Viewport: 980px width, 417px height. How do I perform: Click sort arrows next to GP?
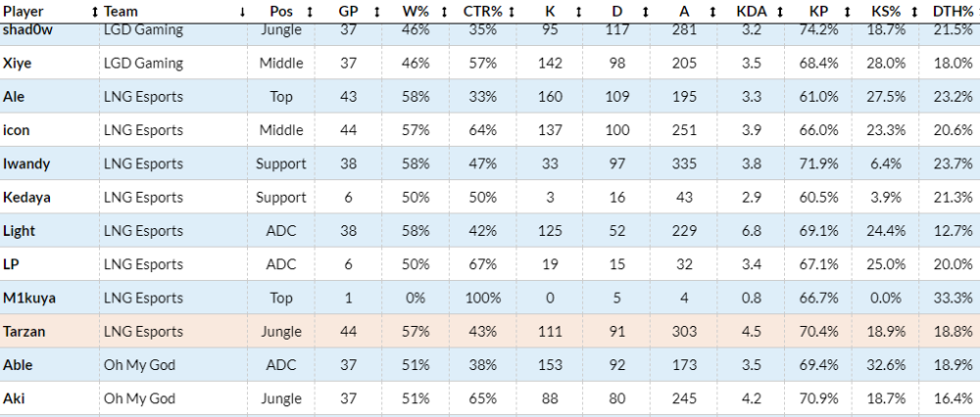pyautogui.click(x=377, y=11)
